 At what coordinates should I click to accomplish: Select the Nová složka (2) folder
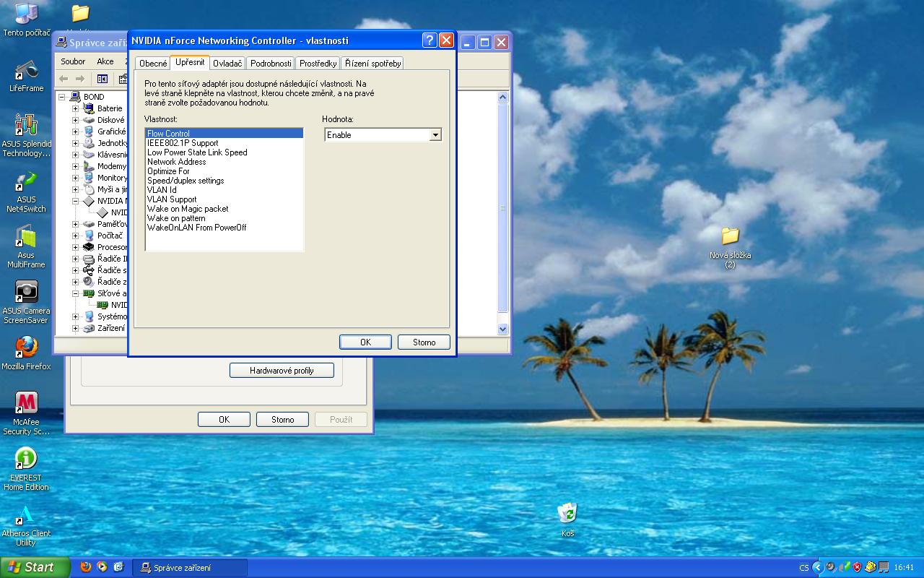click(x=730, y=248)
